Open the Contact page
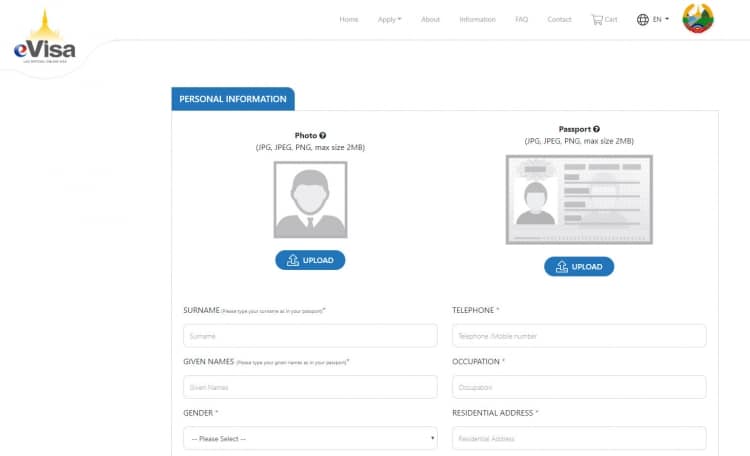The image size is (750, 456). [559, 20]
